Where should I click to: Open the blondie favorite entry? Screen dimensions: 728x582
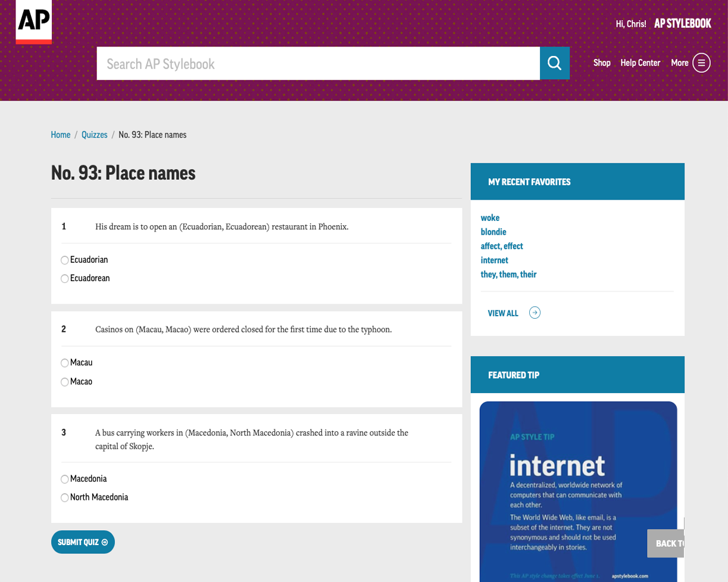point(493,232)
